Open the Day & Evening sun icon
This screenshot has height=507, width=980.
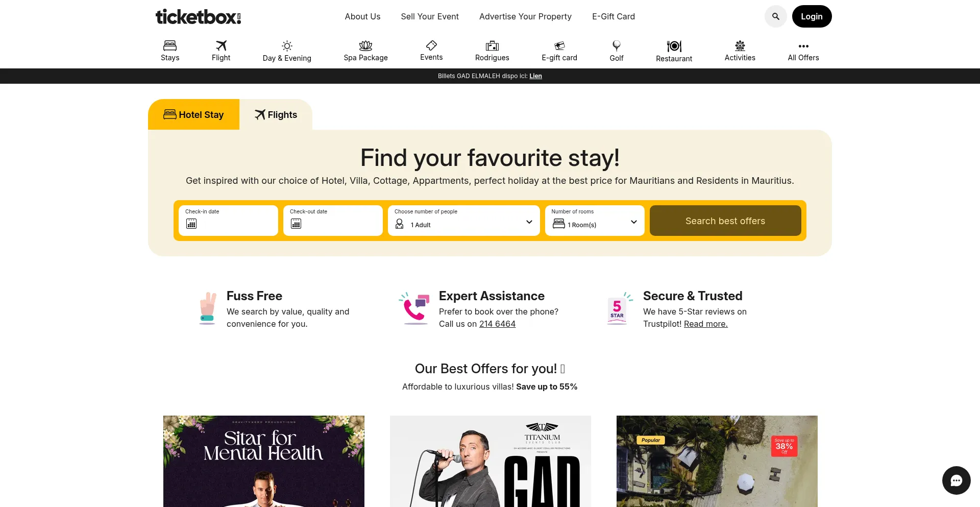(x=287, y=46)
